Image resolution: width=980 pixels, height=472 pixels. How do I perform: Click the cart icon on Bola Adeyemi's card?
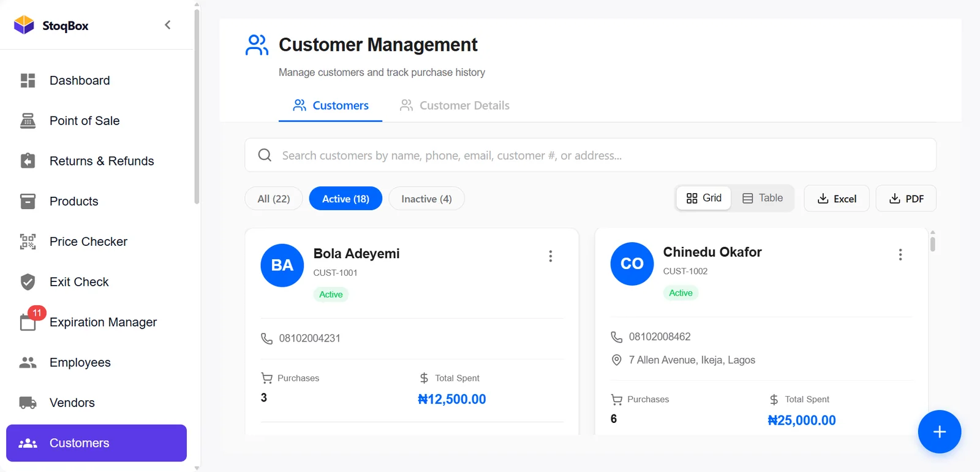pos(267,378)
